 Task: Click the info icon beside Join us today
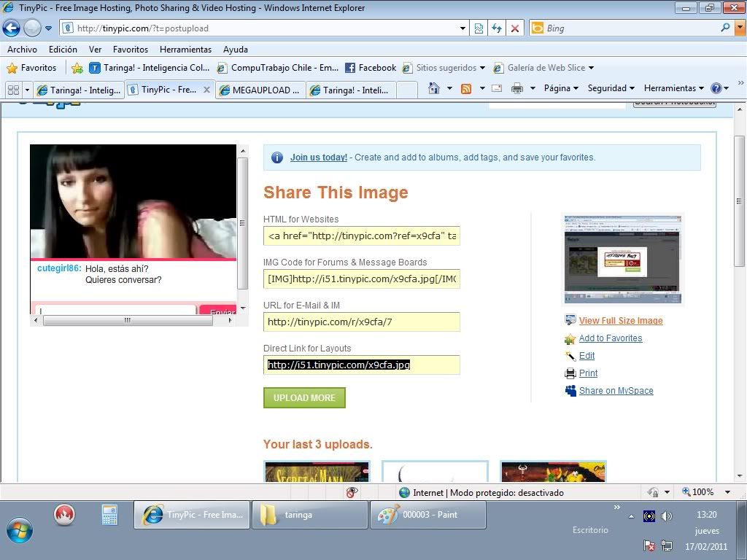(276, 157)
